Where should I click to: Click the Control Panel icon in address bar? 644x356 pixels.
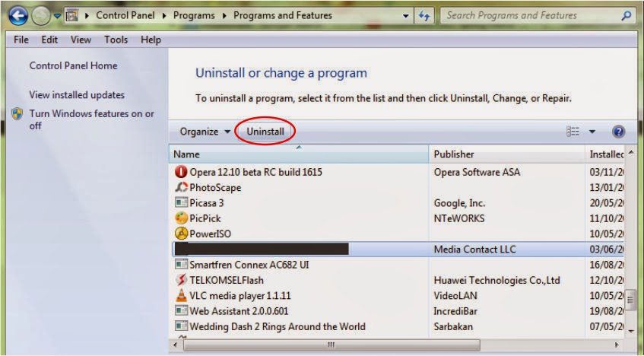click(72, 16)
